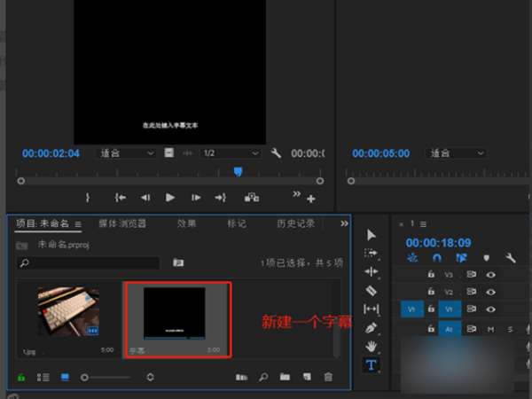Click the source monitor zoom scroll bar
Viewport: 532px width, 399px height.
170,181
